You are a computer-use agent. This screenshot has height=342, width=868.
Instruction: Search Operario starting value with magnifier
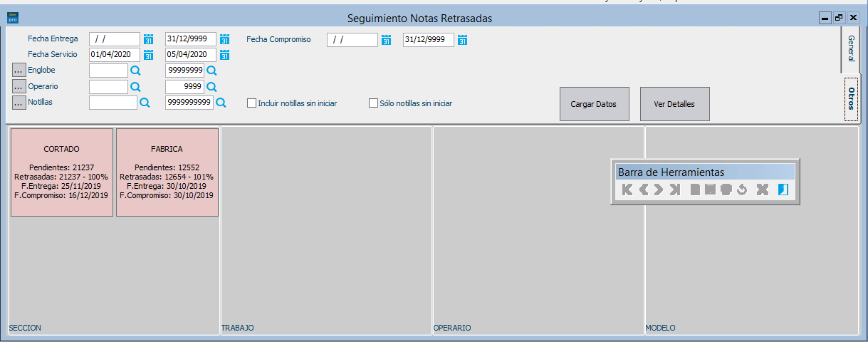tap(135, 87)
